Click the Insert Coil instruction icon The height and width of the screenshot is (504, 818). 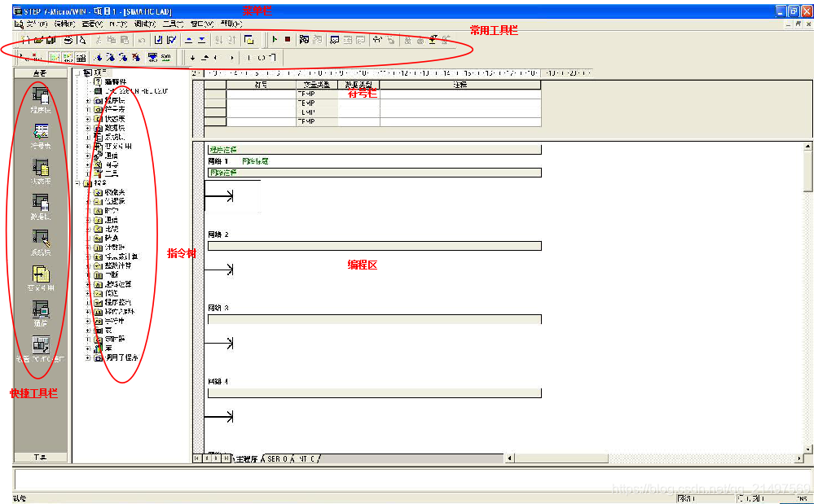tap(261, 58)
